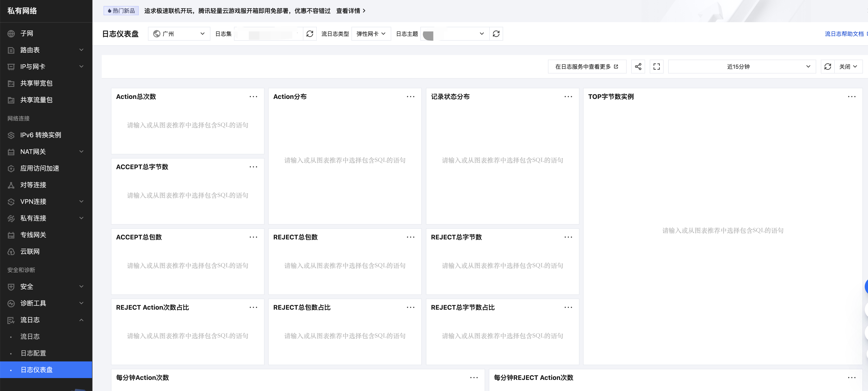Click the 流日志 parent menu icon
Screen dimensions: 868x391
(x=11, y=320)
